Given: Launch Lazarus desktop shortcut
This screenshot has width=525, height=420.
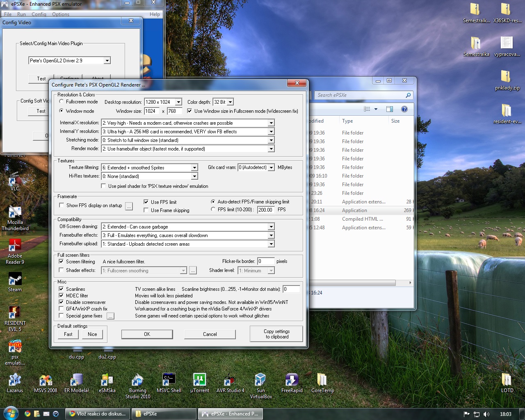Looking at the screenshot, I should (15, 383).
